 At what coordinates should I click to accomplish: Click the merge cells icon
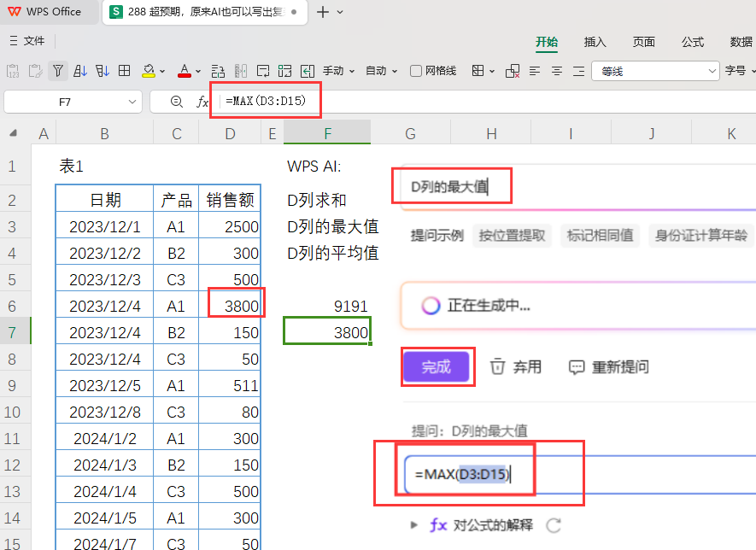[285, 72]
